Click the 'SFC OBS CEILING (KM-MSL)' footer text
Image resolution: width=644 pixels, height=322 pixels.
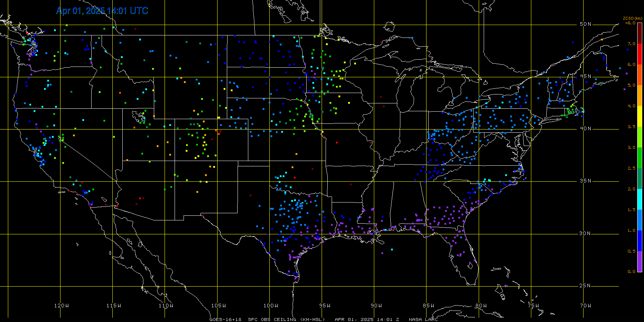coord(287,319)
